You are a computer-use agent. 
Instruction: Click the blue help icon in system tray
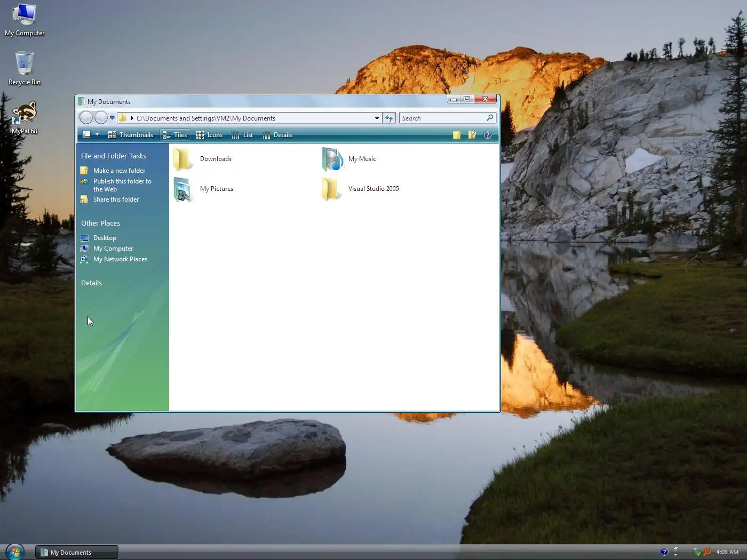(x=664, y=552)
